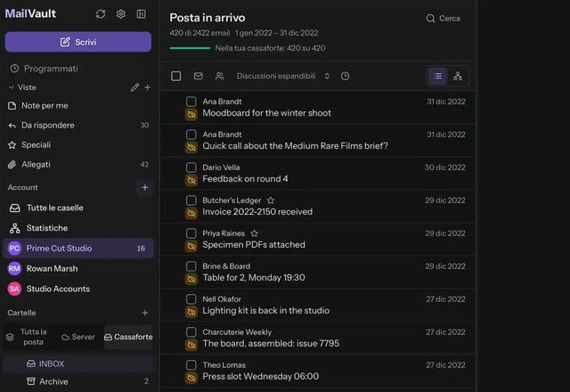Screen dimensions: 570x392
Task: Click the Account section header
Action: [22, 187]
